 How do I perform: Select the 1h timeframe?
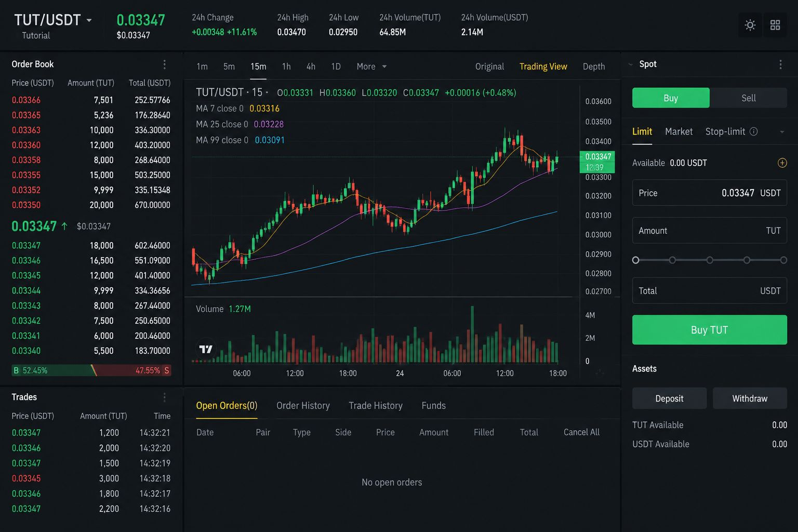click(286, 66)
